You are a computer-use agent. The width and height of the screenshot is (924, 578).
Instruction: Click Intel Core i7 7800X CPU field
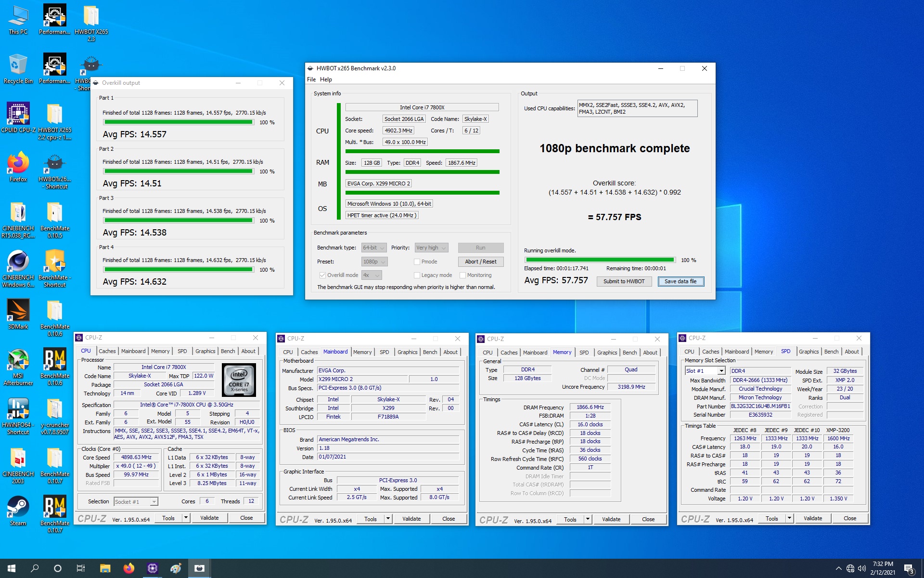tap(422, 107)
